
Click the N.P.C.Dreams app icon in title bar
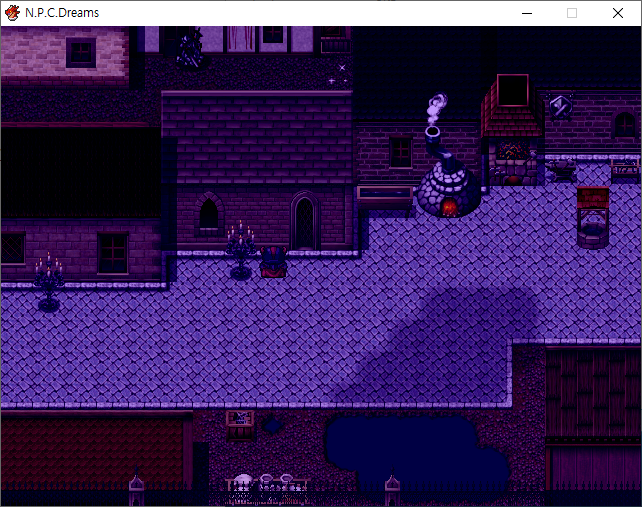tap(12, 13)
